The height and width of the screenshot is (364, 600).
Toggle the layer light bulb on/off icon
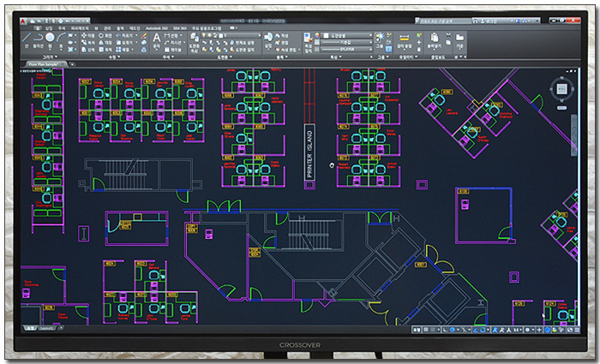(204, 35)
